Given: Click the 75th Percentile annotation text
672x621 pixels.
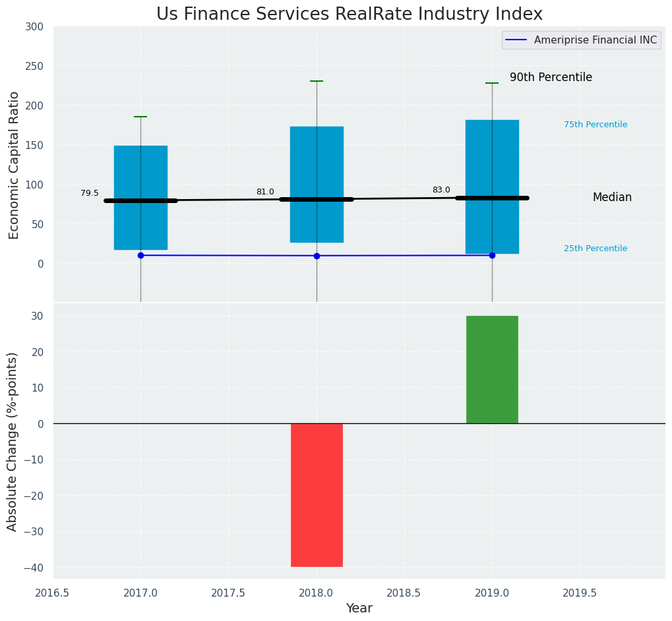Looking at the screenshot, I should [x=595, y=125].
